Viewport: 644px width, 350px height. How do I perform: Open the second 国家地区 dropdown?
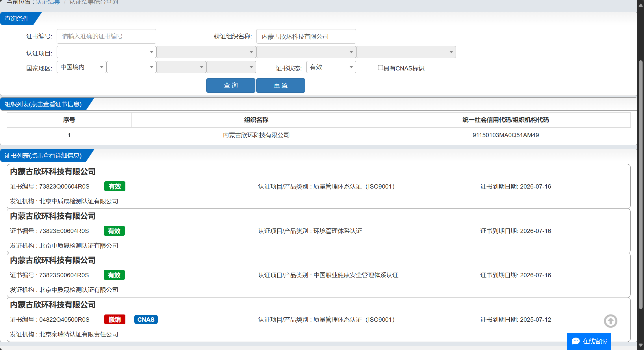click(131, 67)
